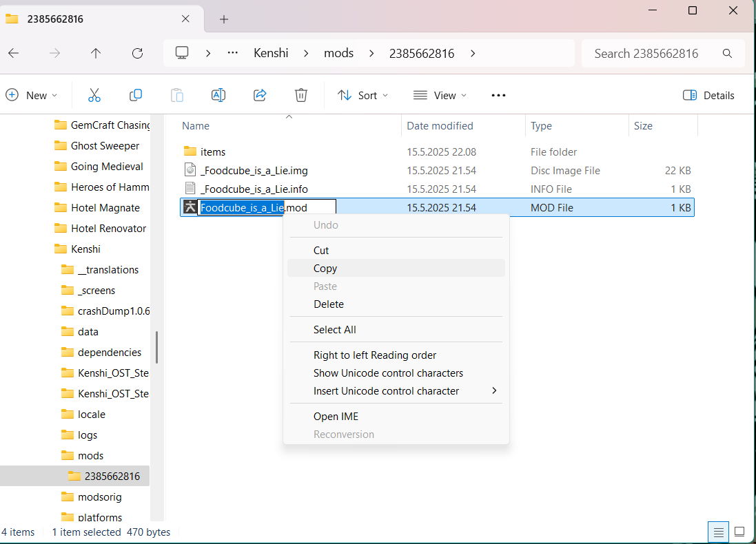This screenshot has height=544, width=756.
Task: Click the search magnifier icon
Action: click(x=727, y=54)
